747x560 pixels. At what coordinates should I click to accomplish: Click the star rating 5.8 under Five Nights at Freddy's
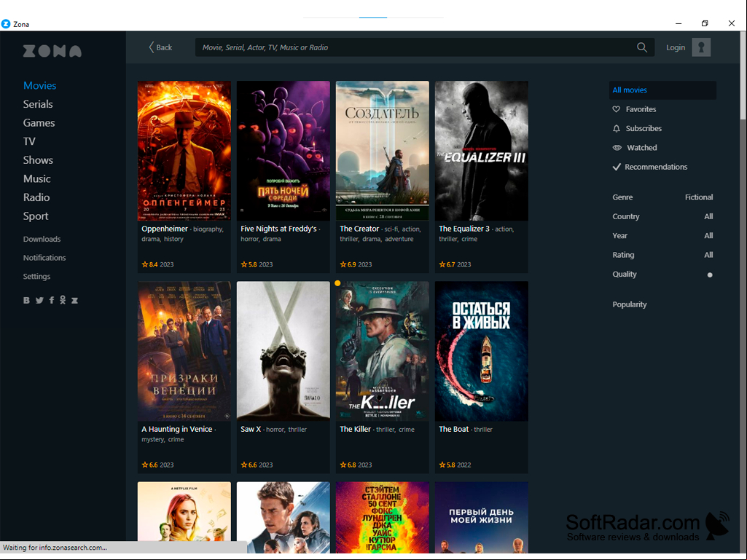pos(249,264)
